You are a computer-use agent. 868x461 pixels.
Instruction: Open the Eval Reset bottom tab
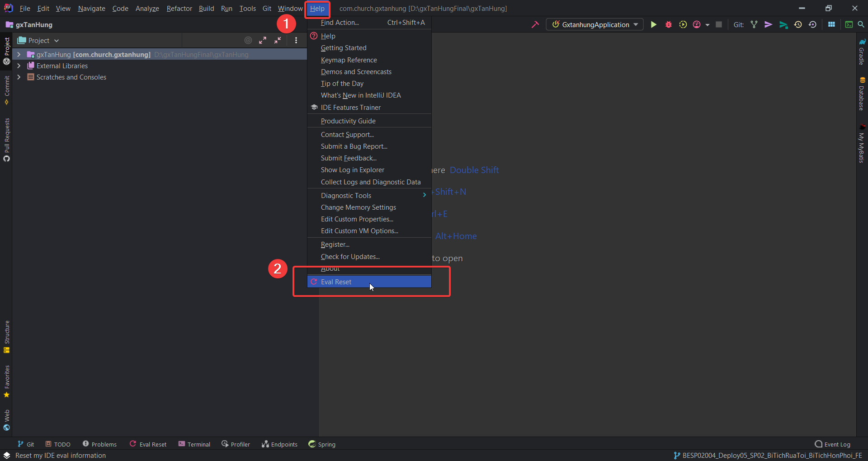(x=148, y=444)
